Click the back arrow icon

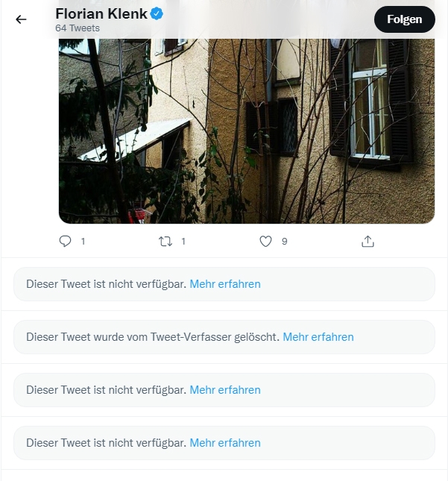click(x=21, y=19)
